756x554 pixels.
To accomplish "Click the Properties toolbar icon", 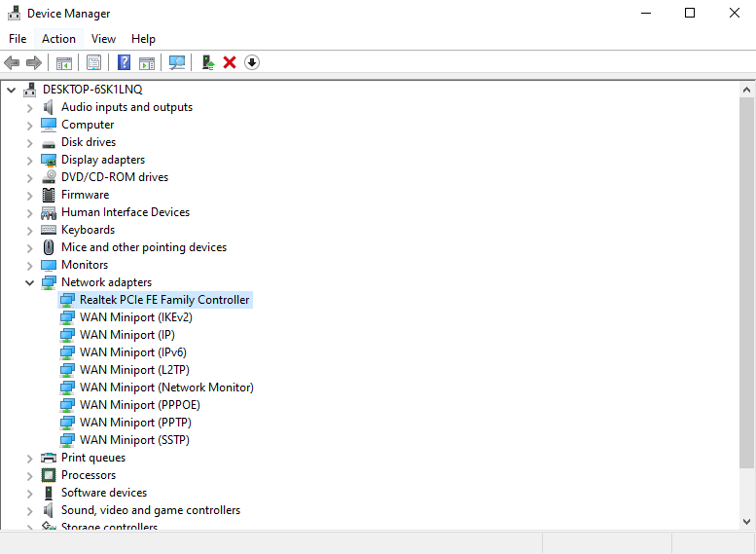I will [x=93, y=62].
